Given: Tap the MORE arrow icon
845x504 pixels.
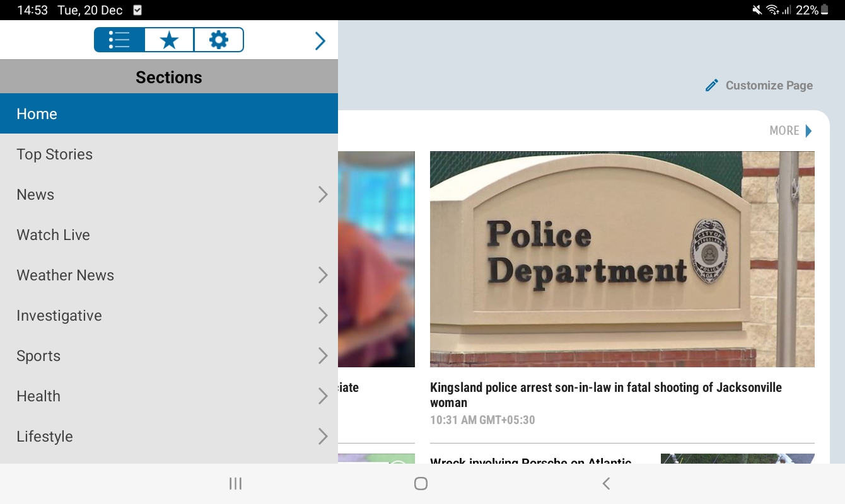Looking at the screenshot, I should [x=809, y=130].
